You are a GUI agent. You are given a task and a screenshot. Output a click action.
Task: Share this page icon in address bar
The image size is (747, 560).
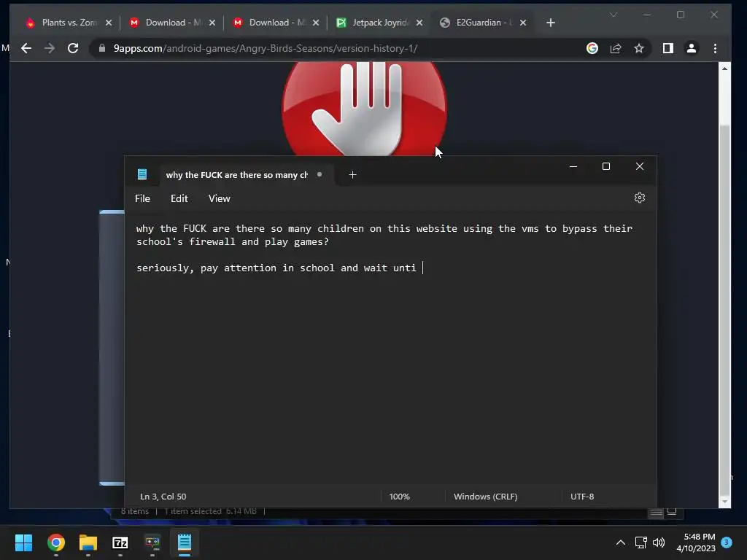point(616,48)
